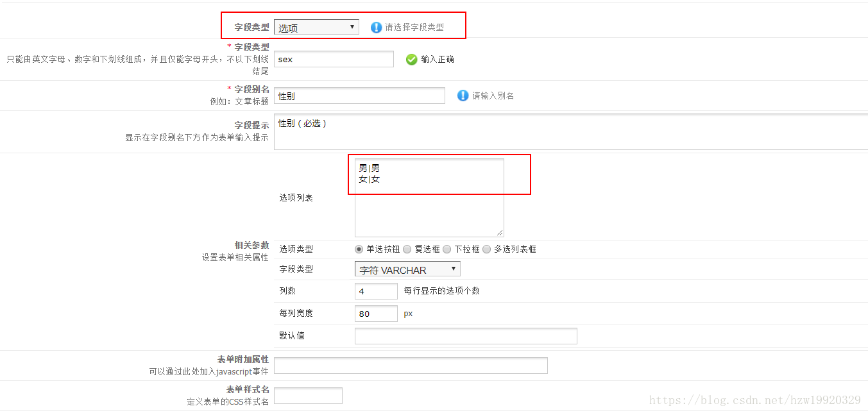Click the resize grip of options list textarea
868x413 pixels.
pos(500,232)
